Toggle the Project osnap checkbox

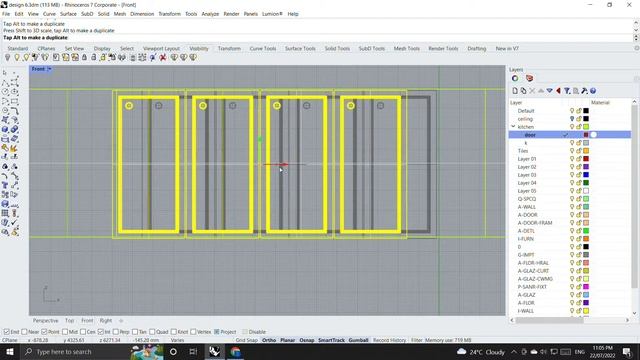tap(217, 332)
